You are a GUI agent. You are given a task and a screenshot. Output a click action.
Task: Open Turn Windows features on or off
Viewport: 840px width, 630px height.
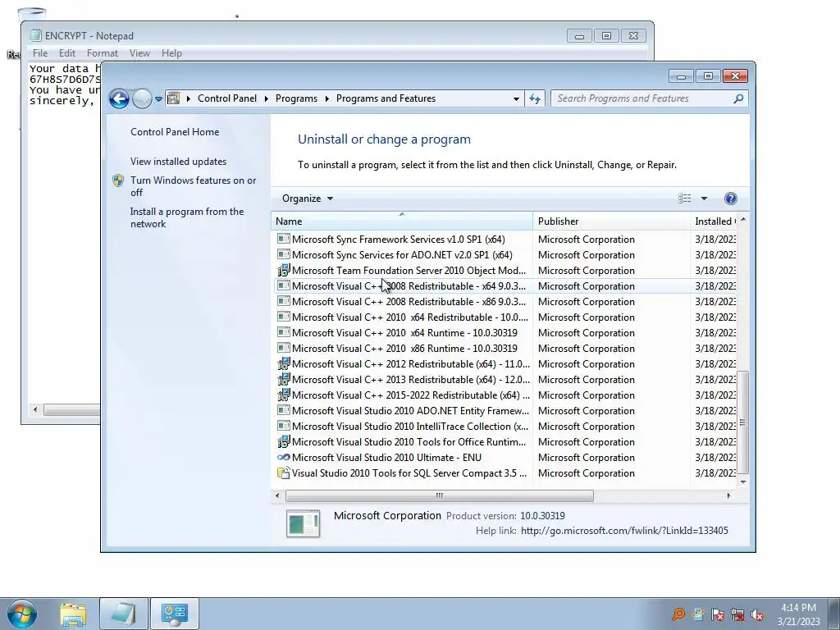pos(193,186)
